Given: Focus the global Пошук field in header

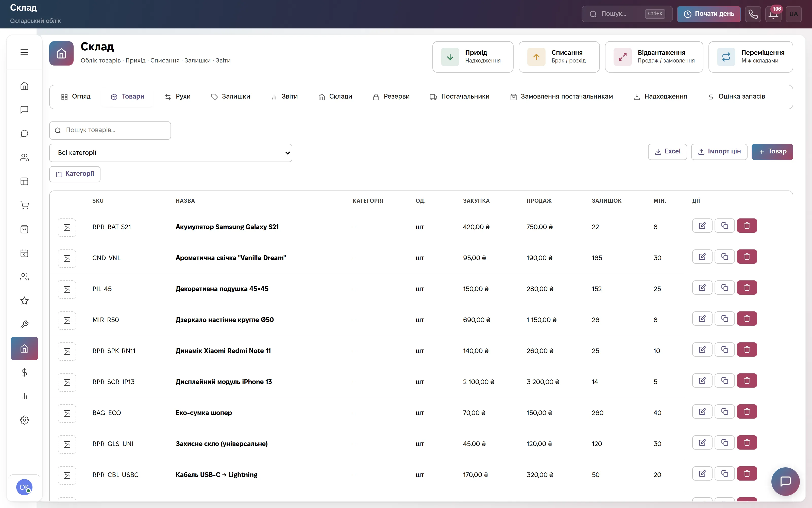Looking at the screenshot, I should click(x=627, y=14).
